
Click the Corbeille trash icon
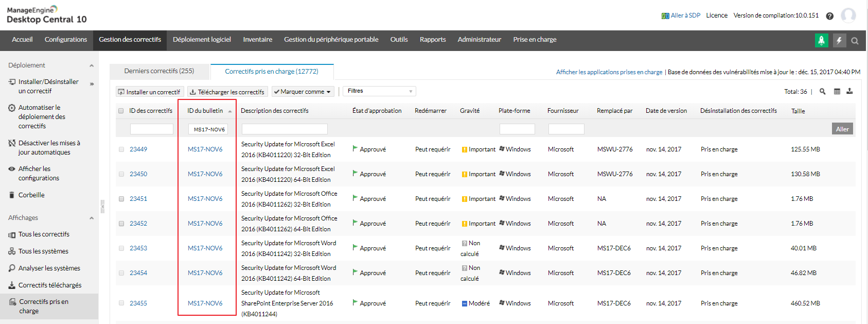[x=12, y=195]
